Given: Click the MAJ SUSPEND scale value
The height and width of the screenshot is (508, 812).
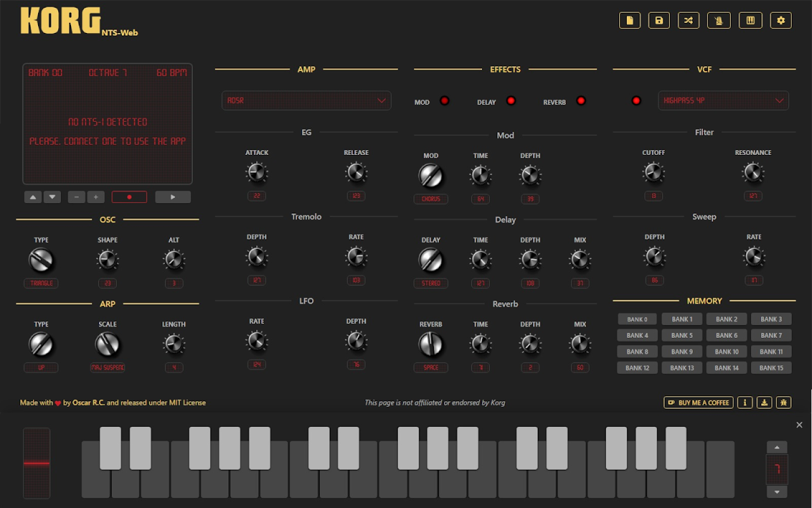Looking at the screenshot, I should point(107,368).
